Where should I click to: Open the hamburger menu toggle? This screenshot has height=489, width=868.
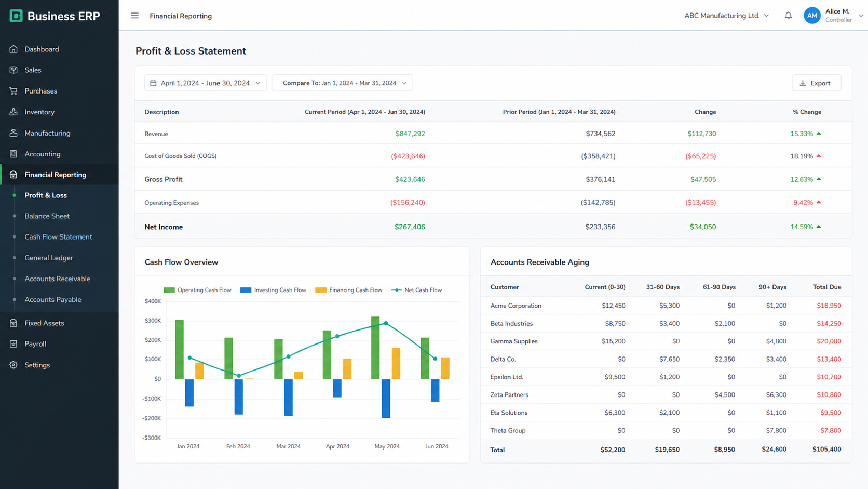coord(135,16)
